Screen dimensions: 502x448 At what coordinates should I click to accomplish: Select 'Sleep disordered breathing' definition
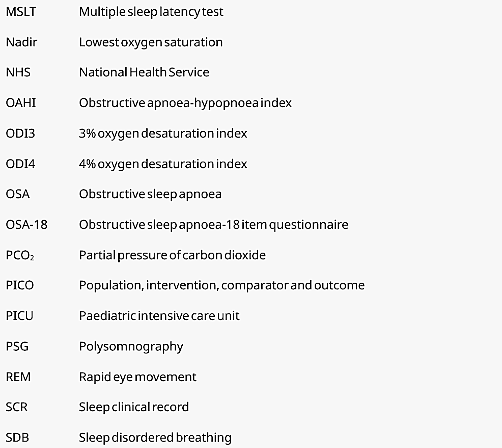tap(155, 438)
